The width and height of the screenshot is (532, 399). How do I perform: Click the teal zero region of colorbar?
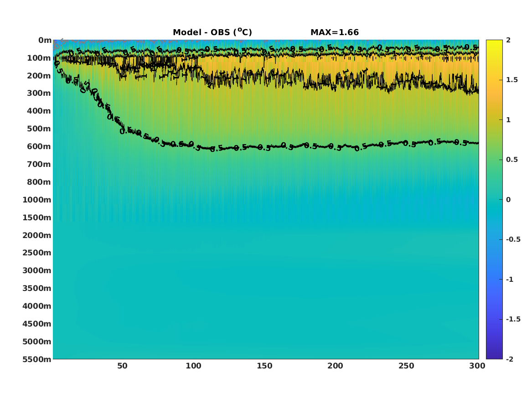(494, 200)
